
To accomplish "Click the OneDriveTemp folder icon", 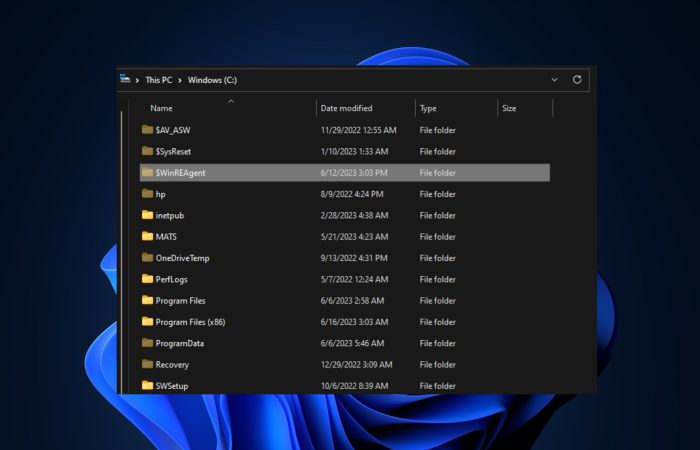I will (x=147, y=258).
